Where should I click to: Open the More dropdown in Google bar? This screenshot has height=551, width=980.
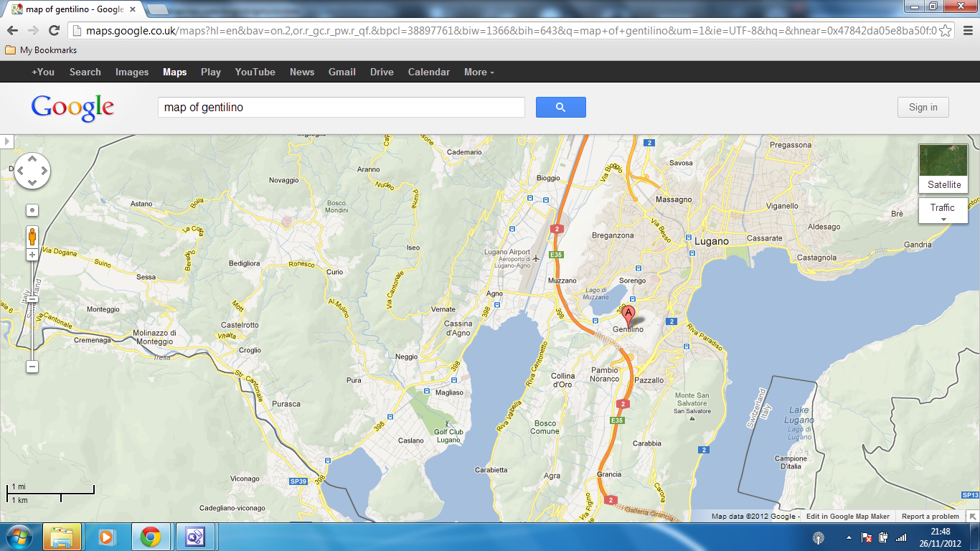pyautogui.click(x=479, y=72)
